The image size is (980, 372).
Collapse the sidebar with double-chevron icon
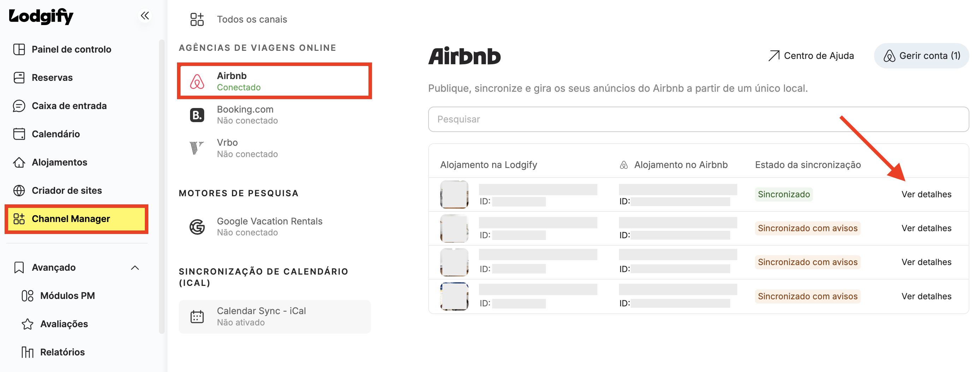[x=144, y=16]
